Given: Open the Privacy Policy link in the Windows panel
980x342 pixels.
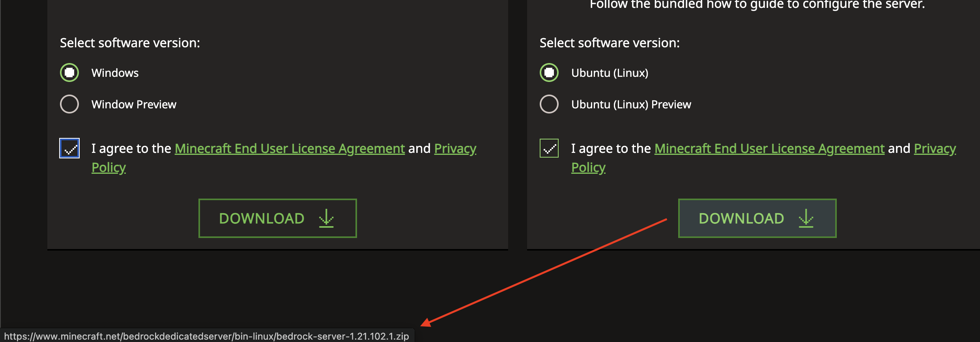Looking at the screenshot, I should (x=455, y=149).
